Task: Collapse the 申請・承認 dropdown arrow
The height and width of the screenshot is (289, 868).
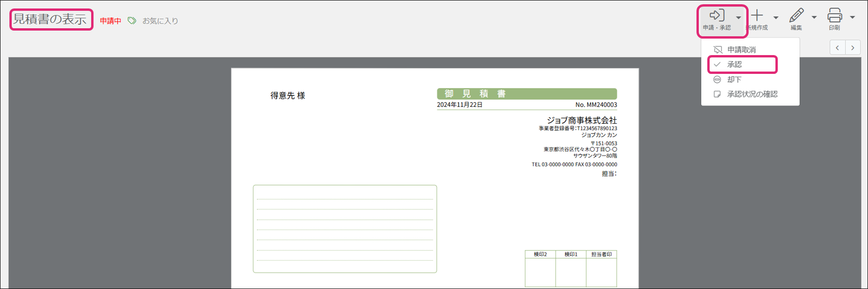Action: click(738, 18)
